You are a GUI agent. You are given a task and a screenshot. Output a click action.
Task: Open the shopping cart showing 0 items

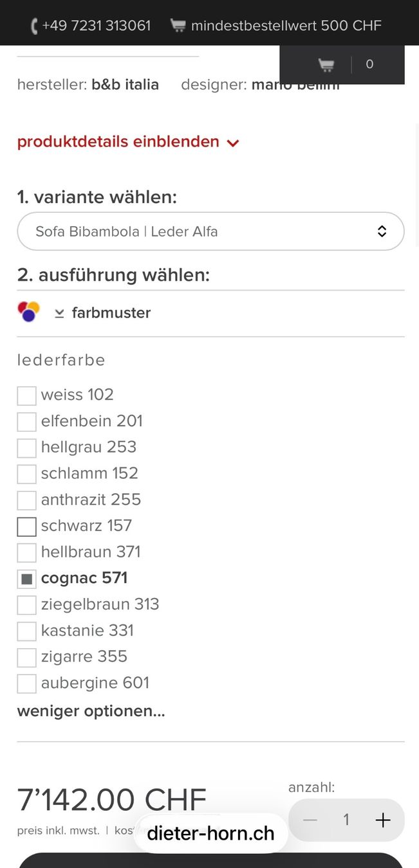[342, 64]
